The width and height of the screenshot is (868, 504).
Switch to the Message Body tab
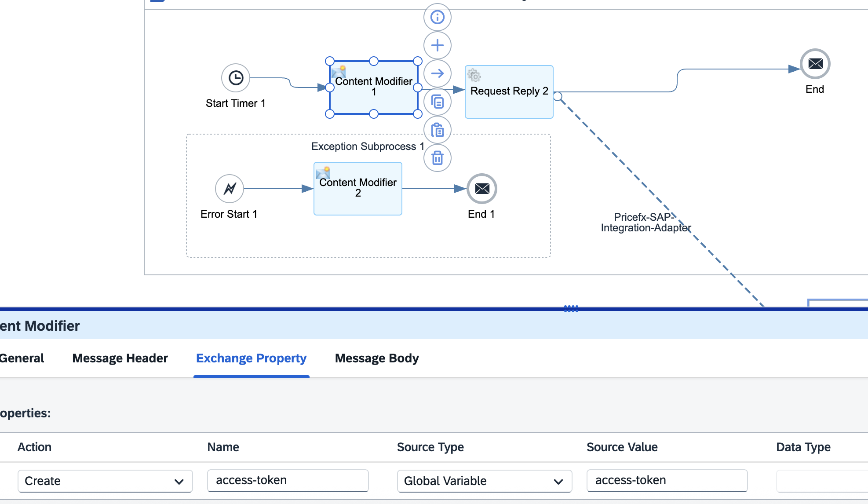coord(377,358)
